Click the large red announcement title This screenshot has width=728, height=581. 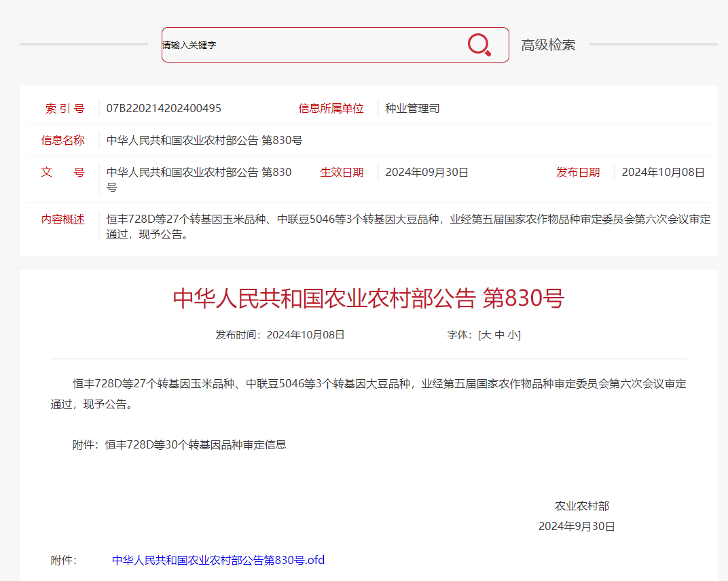coord(368,298)
